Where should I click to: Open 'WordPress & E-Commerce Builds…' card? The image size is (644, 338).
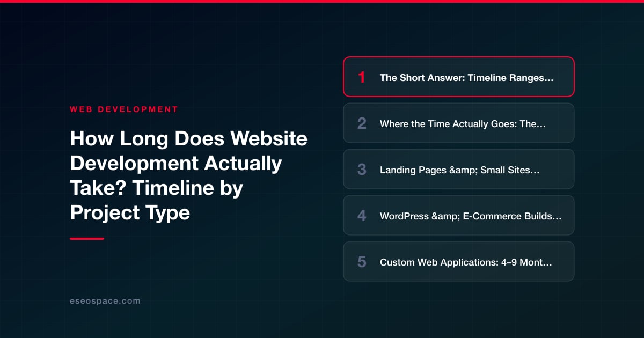pyautogui.click(x=459, y=215)
